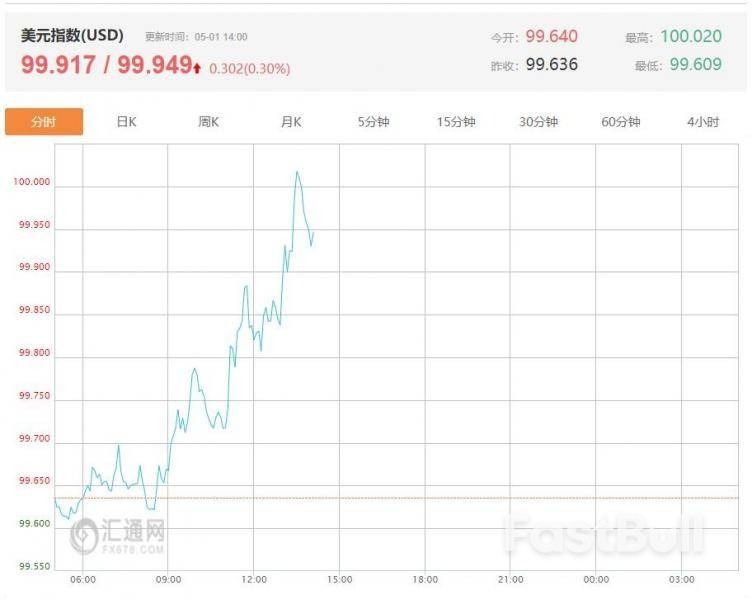Select the 15分钟 interval tab

click(x=456, y=122)
